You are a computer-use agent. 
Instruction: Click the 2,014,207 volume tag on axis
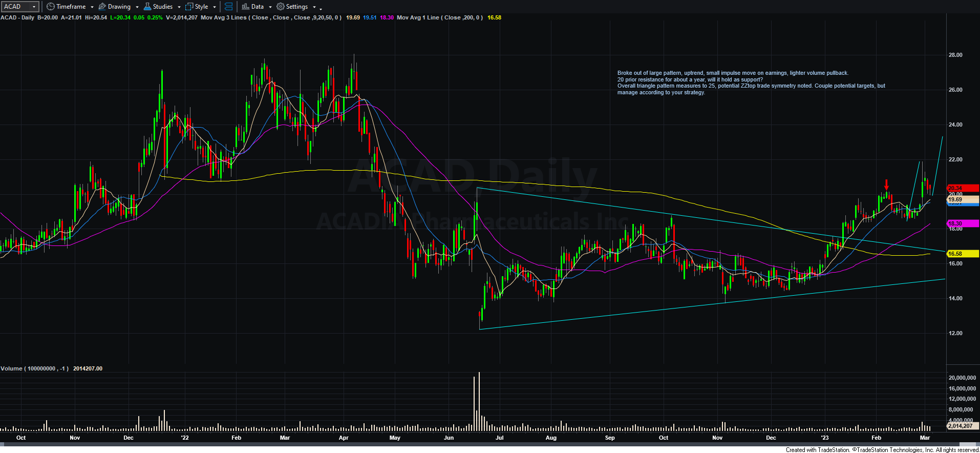[x=963, y=426]
